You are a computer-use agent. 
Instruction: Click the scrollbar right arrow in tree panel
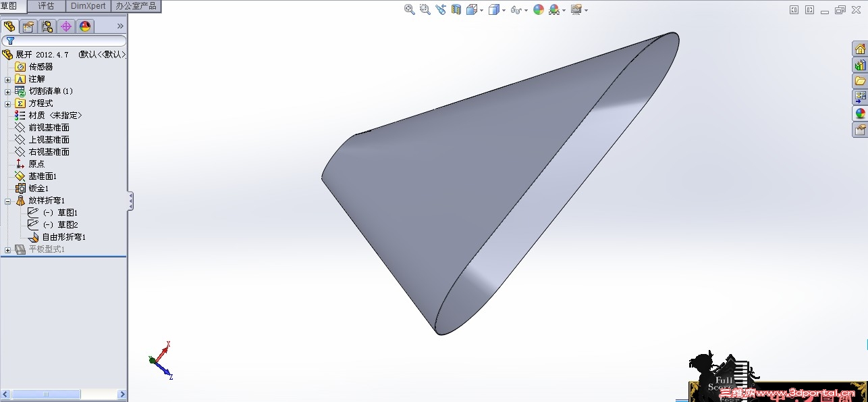click(x=122, y=394)
